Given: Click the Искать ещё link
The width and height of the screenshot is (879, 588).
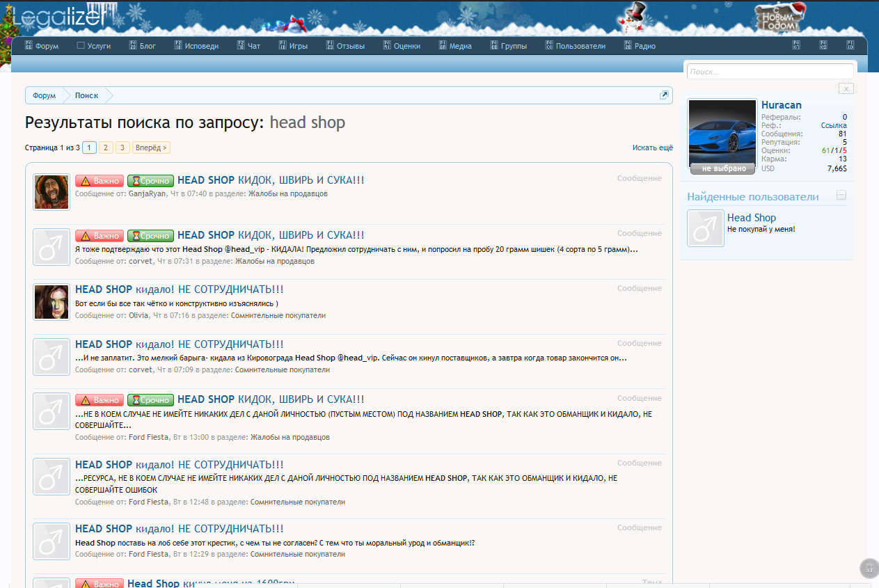Looking at the screenshot, I should pos(653,148).
